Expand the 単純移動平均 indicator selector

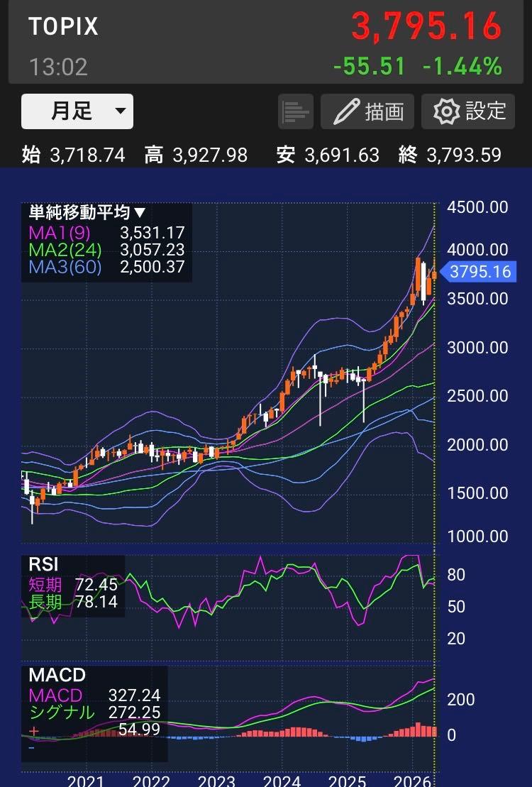pos(87,213)
